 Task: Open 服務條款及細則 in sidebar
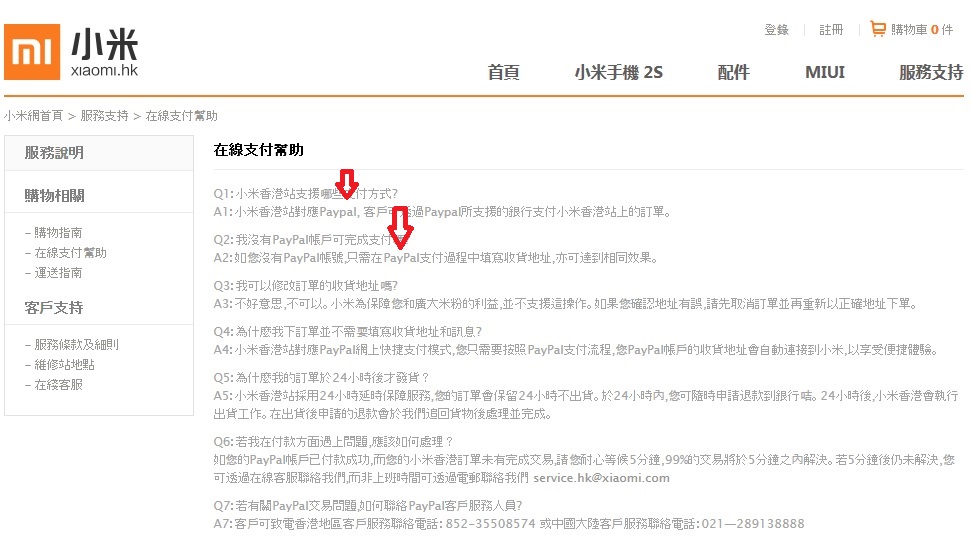point(76,344)
